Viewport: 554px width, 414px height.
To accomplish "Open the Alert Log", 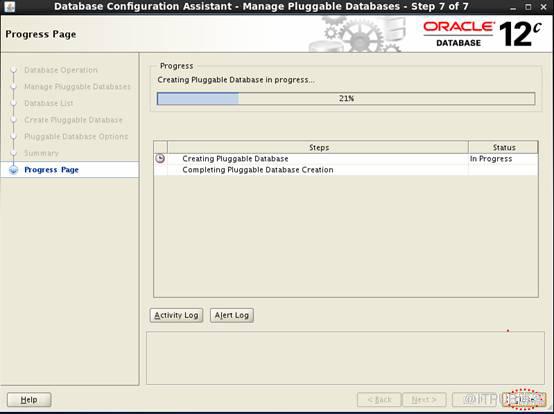I will 232,315.
